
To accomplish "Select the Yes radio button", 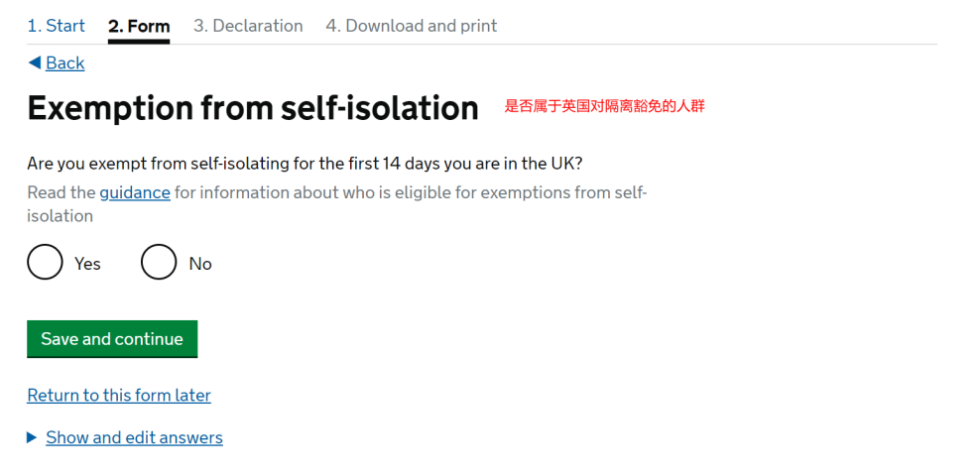I will (x=45, y=262).
